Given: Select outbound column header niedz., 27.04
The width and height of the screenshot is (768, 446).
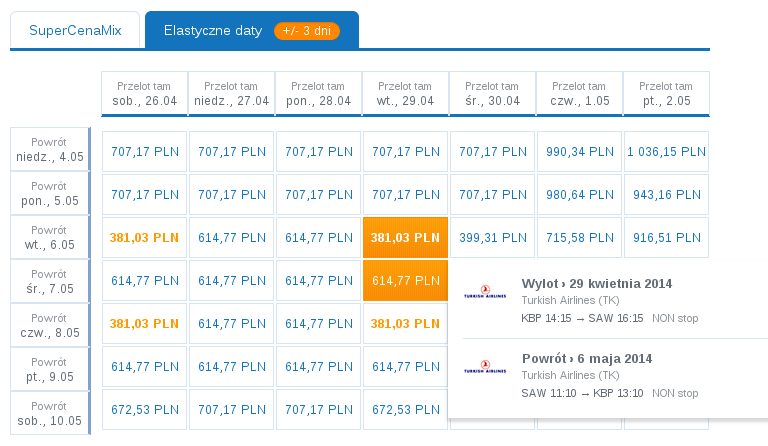Looking at the screenshot, I should point(231,94).
